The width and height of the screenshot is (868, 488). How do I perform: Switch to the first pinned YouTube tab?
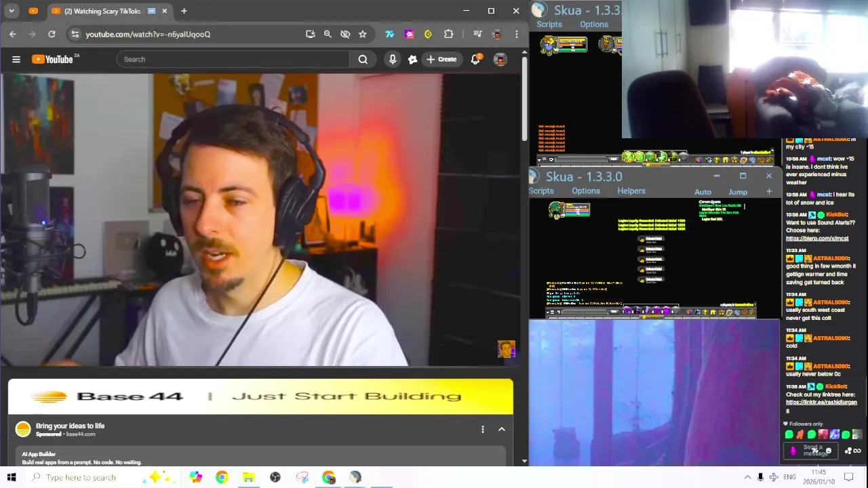[33, 11]
